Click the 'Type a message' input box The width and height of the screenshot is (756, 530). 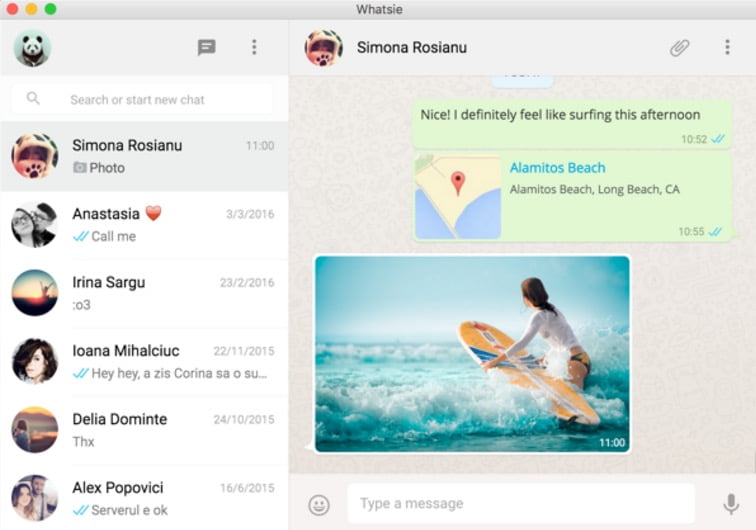(520, 504)
